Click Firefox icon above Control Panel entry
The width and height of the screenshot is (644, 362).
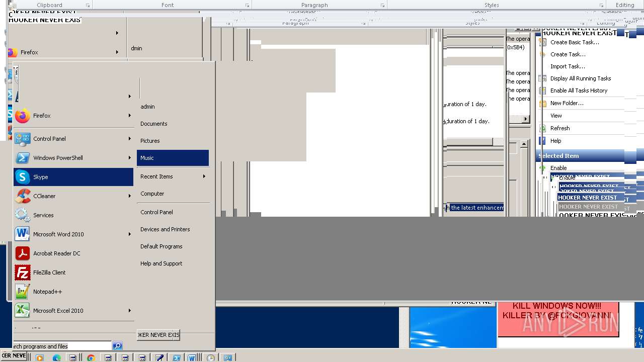[23, 116]
